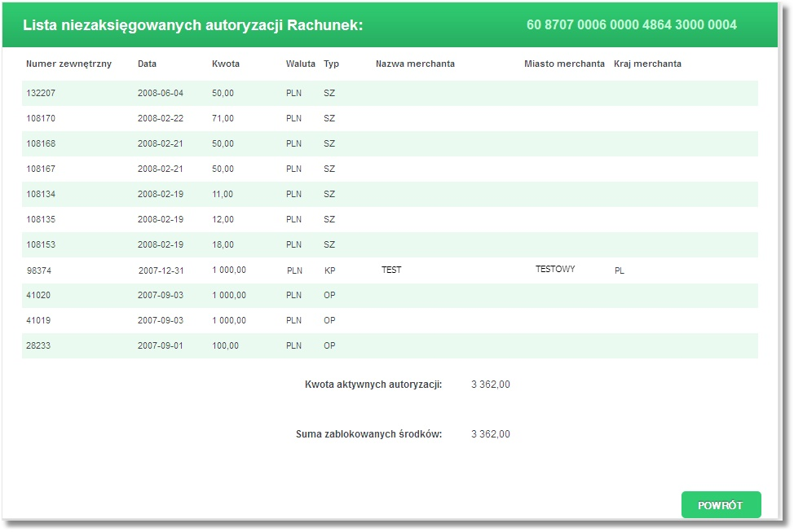Click the date 2007-12-31
Screen dimensions: 794x532
point(161,270)
